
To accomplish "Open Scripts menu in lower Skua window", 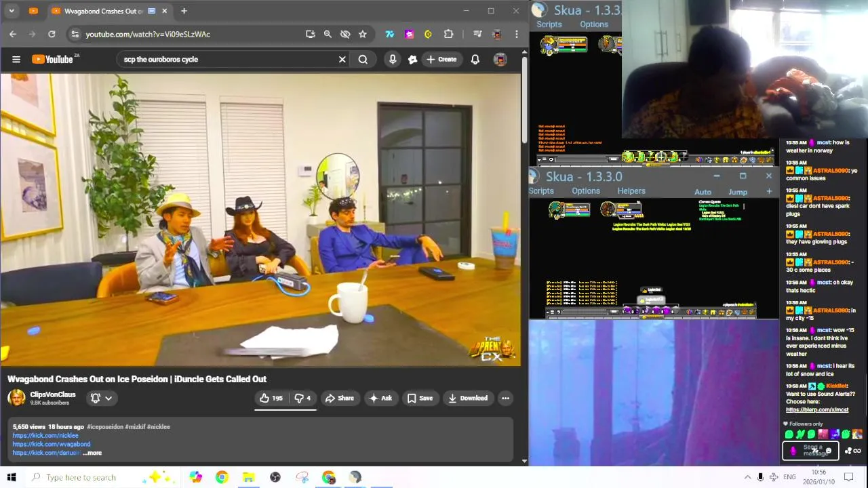I will (x=541, y=191).
